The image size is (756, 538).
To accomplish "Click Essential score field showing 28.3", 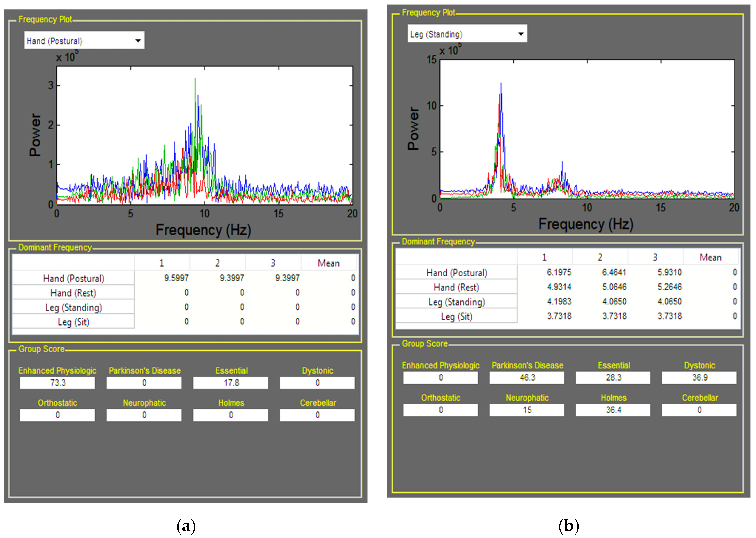I will click(x=613, y=377).
